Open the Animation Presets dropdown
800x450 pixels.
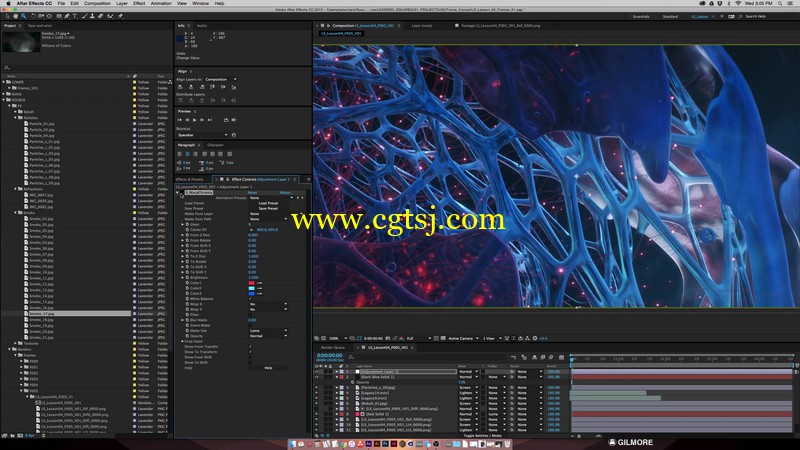[x=271, y=198]
